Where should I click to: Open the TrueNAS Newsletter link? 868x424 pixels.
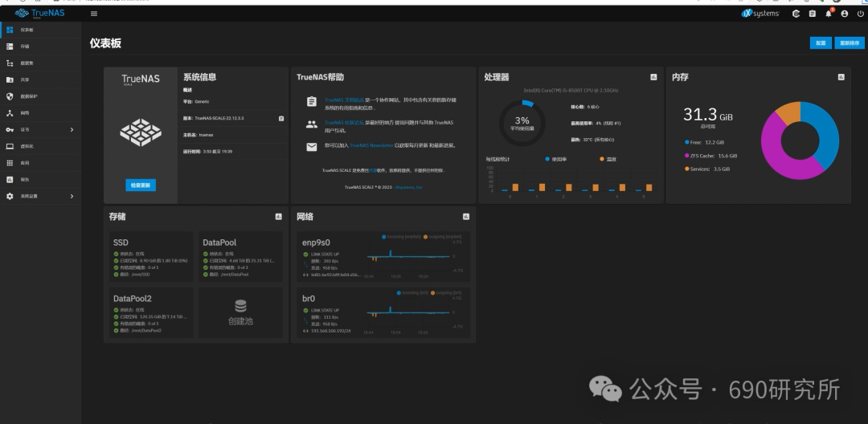tap(371, 145)
